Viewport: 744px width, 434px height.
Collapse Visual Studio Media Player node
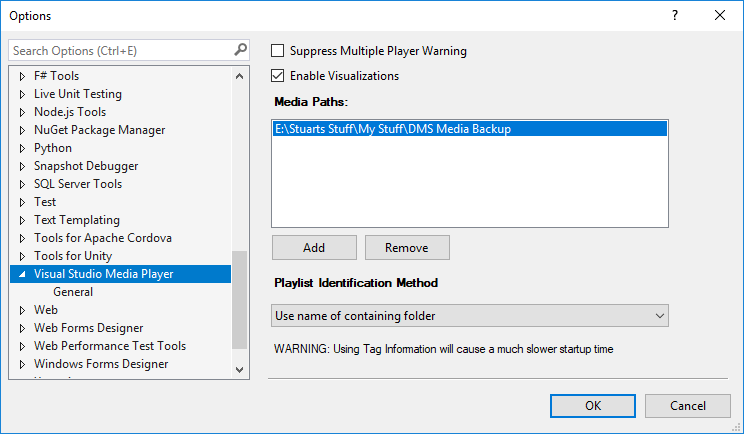[x=22, y=274]
